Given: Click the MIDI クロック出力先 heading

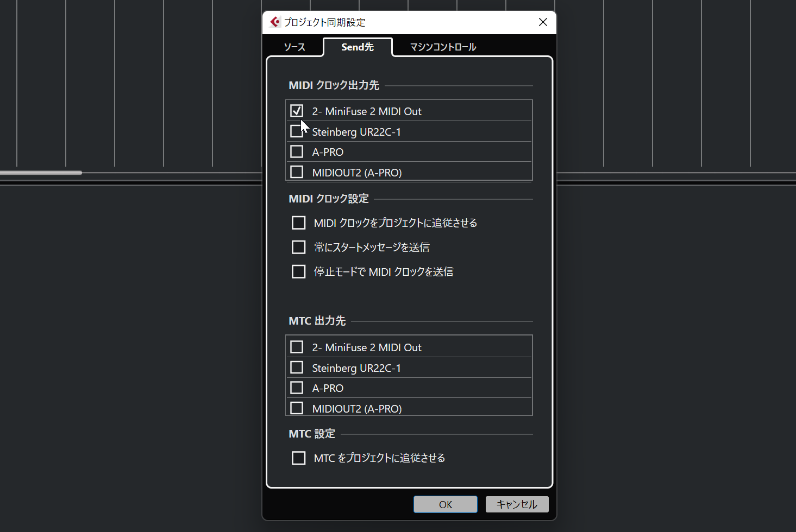Looking at the screenshot, I should (334, 85).
